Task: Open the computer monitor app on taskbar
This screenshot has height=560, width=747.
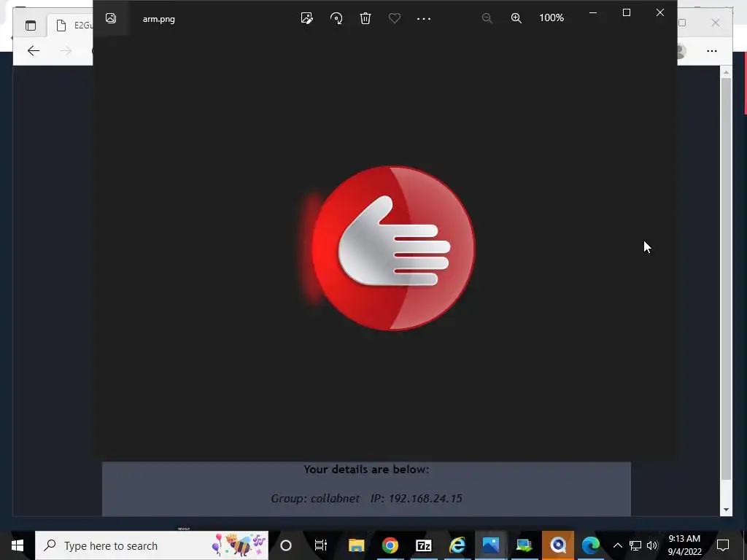Action: coord(524,545)
